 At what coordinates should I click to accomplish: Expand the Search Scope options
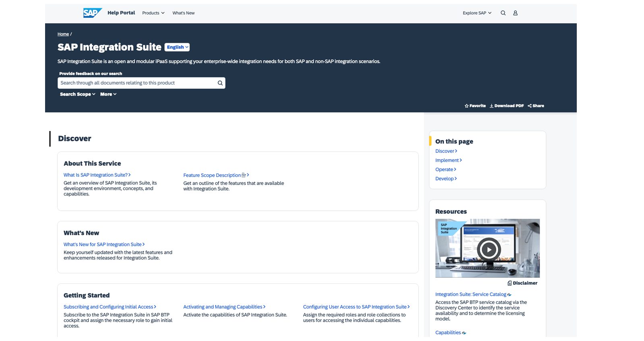pos(78,94)
